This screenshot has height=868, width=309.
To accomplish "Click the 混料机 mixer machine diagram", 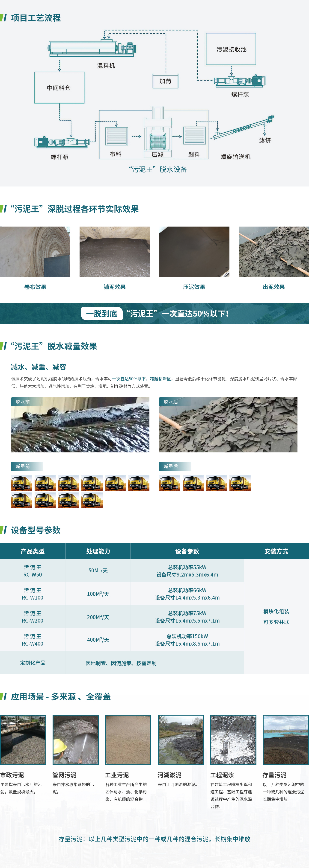I will point(92,48).
